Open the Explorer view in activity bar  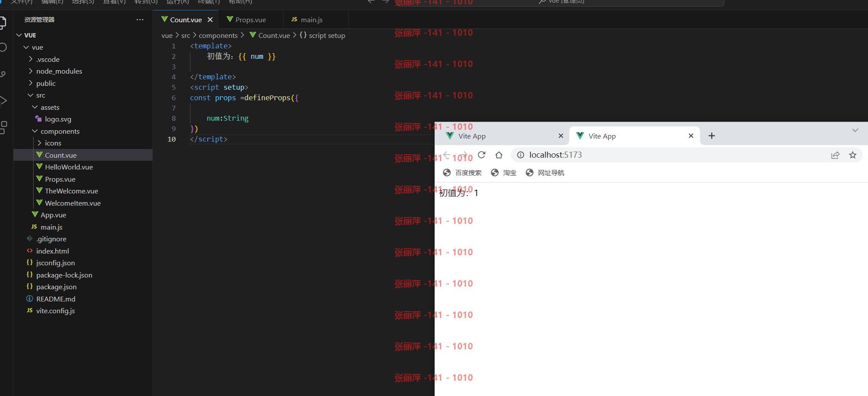(3, 23)
